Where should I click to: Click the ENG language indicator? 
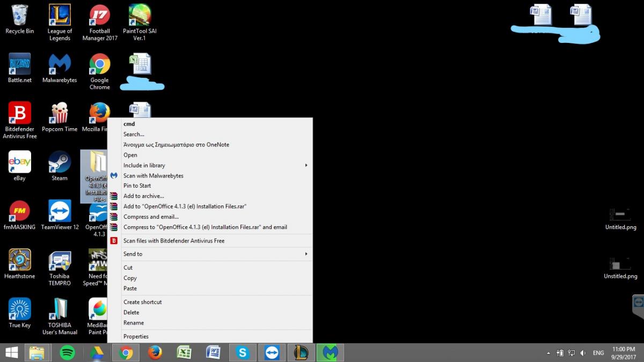pyautogui.click(x=598, y=353)
